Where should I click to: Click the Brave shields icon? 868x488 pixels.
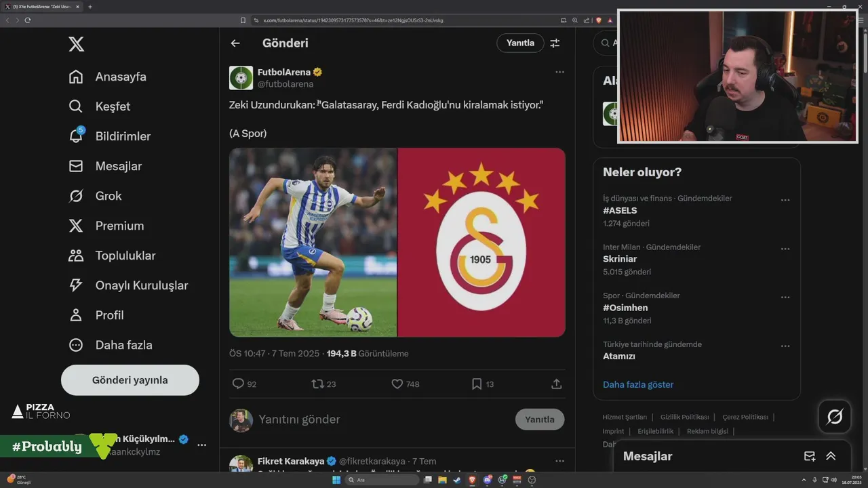[599, 20]
